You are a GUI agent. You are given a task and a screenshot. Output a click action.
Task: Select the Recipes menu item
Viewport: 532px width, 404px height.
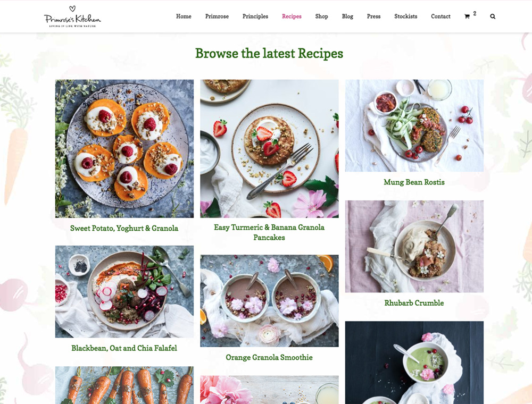pos(292,16)
